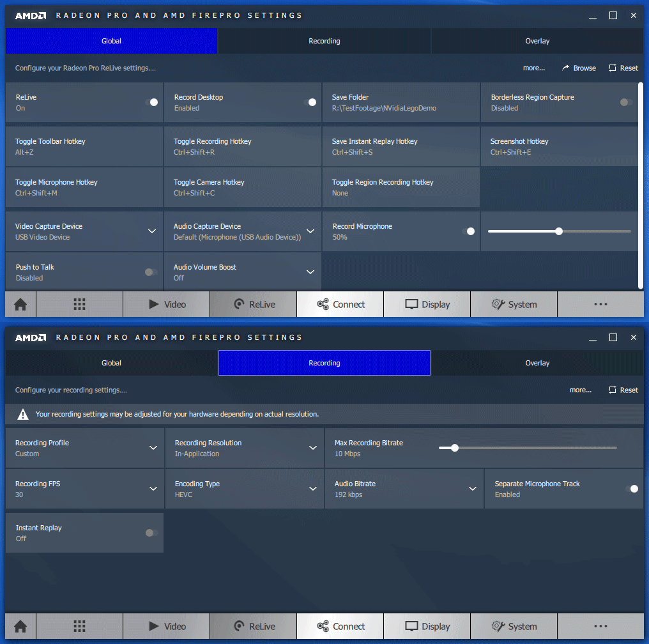Open Video section in lower window
Screen dimensions: 649x644
pos(166,626)
